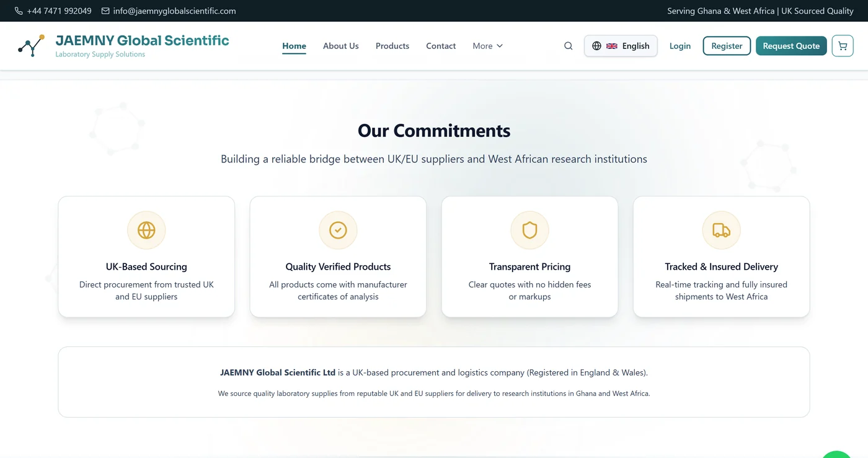The height and width of the screenshot is (458, 868).
Task: Click the envelope email icon
Action: click(x=105, y=11)
